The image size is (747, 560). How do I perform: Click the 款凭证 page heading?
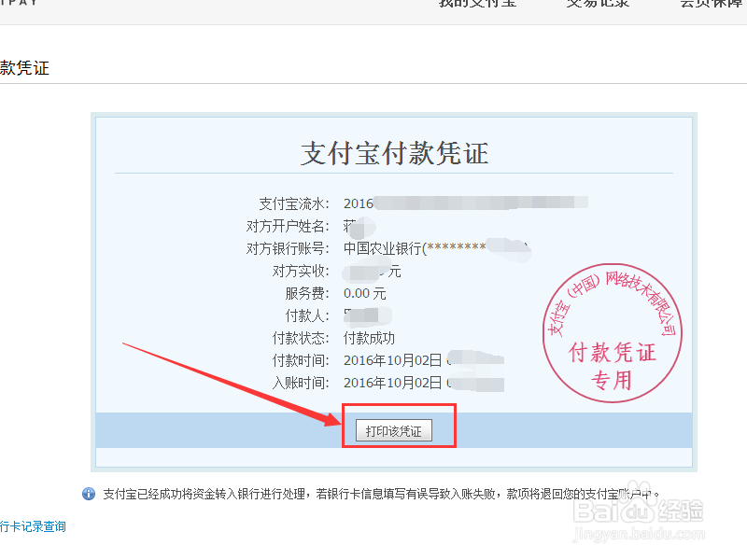click(x=24, y=67)
